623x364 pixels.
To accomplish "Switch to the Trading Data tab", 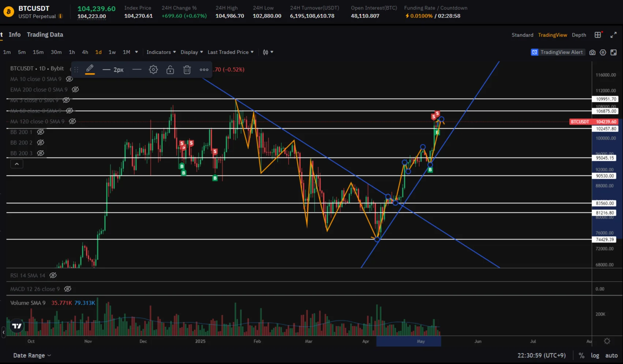I will click(x=45, y=34).
